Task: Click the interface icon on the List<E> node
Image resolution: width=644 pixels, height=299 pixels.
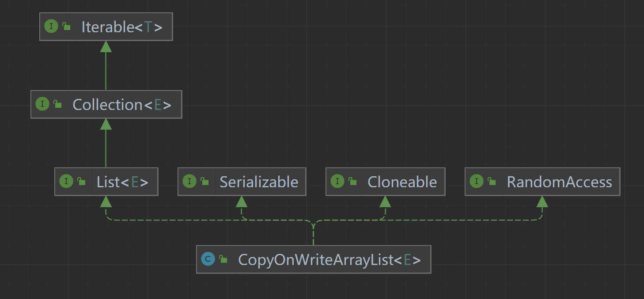Action: pos(67,182)
